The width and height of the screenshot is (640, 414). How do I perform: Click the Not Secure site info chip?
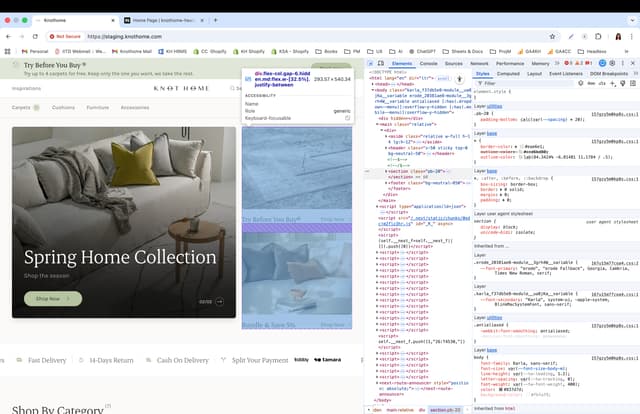[x=65, y=36]
